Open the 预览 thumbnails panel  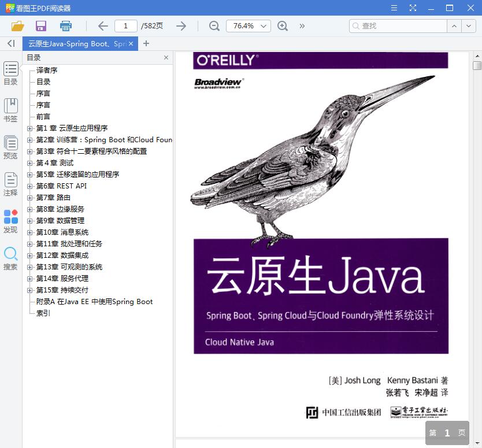click(11, 147)
